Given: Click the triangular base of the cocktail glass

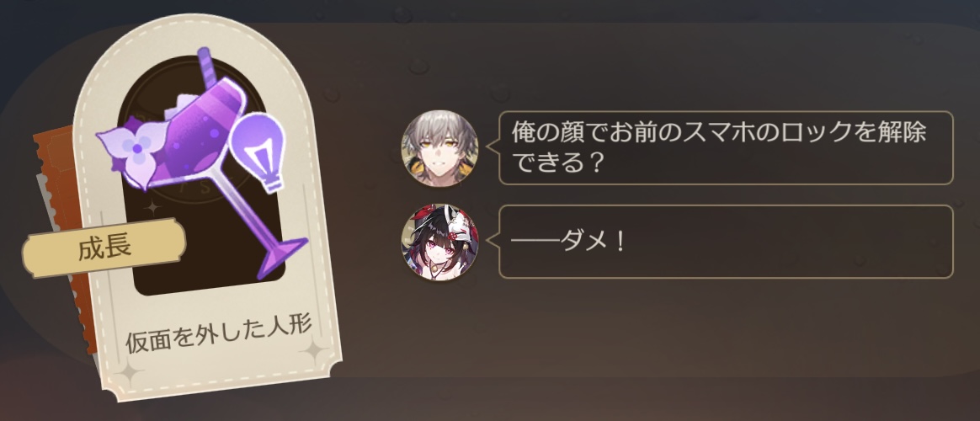Looking at the screenshot, I should click(x=283, y=258).
